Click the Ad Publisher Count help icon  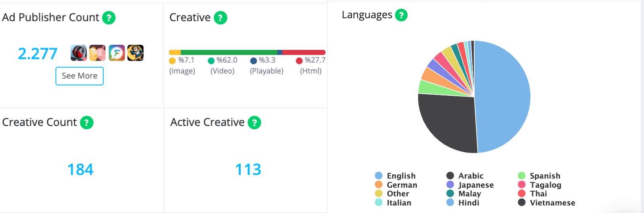pyautogui.click(x=109, y=18)
